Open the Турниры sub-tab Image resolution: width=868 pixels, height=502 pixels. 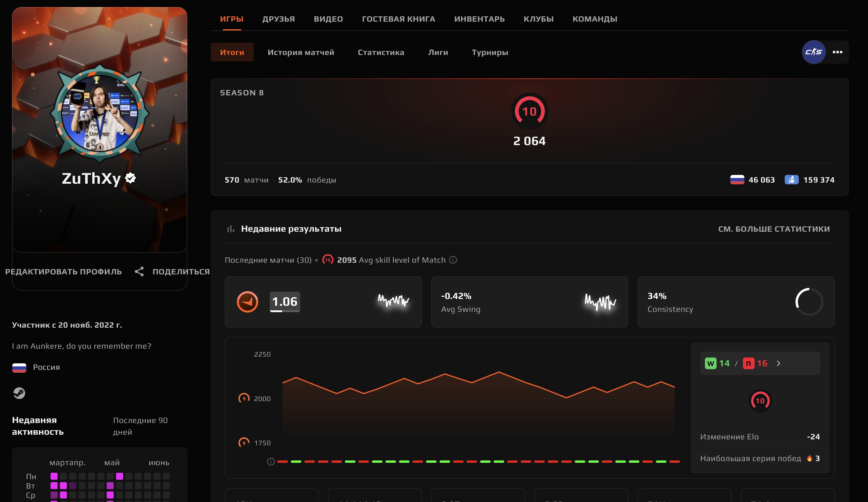[490, 52]
